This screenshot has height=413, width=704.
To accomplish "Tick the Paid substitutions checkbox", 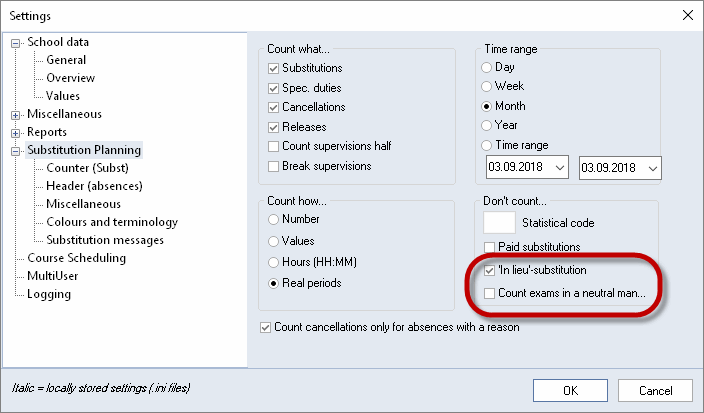I will pyautogui.click(x=490, y=247).
